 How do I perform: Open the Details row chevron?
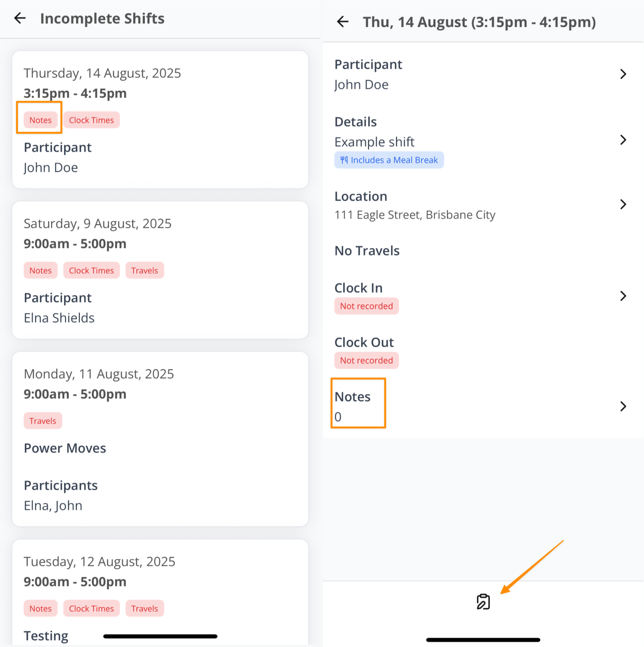click(623, 140)
